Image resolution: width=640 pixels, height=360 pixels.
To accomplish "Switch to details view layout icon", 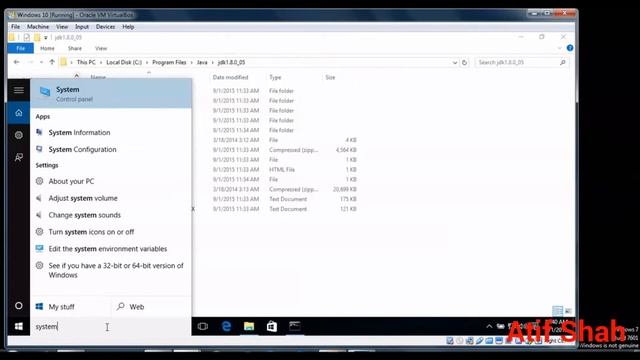I will [x=558, y=311].
